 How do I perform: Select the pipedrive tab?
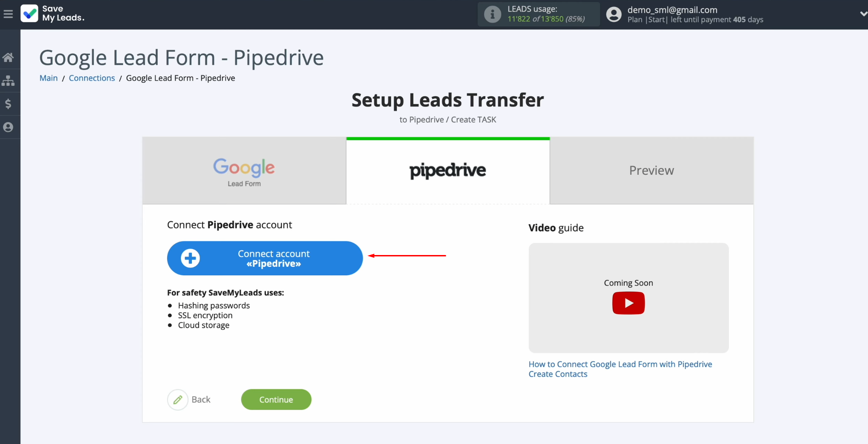(x=448, y=171)
